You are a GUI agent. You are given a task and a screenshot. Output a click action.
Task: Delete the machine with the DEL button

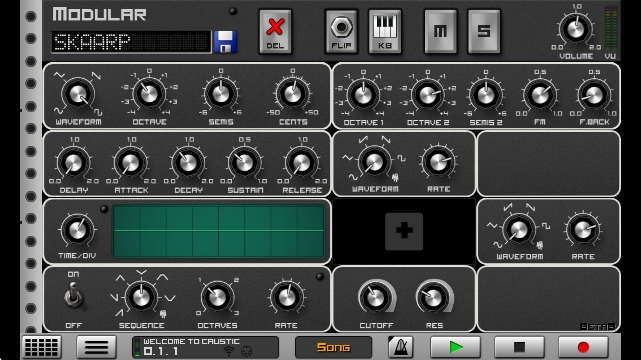[x=275, y=32]
